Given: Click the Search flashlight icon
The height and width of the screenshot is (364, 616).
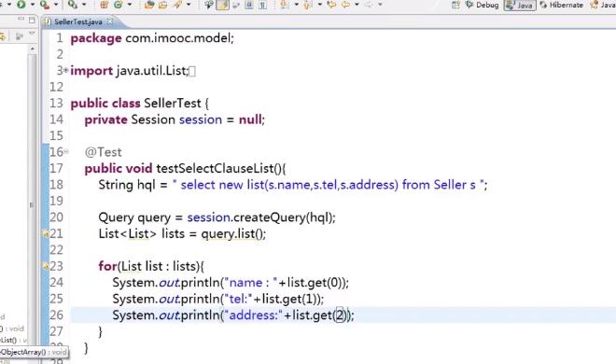Looking at the screenshot, I should coord(177,5).
